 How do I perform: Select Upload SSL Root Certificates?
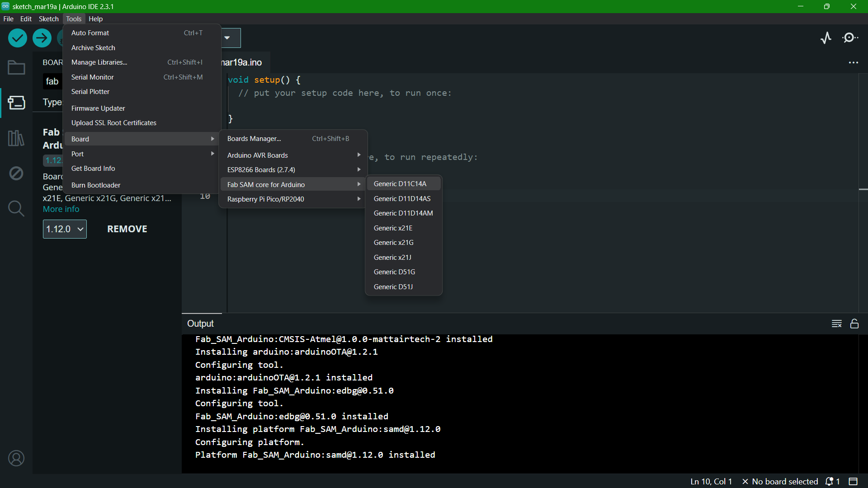point(142,123)
